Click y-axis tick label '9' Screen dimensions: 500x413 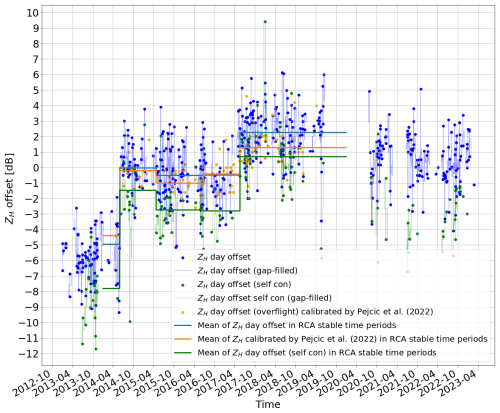tap(36, 28)
